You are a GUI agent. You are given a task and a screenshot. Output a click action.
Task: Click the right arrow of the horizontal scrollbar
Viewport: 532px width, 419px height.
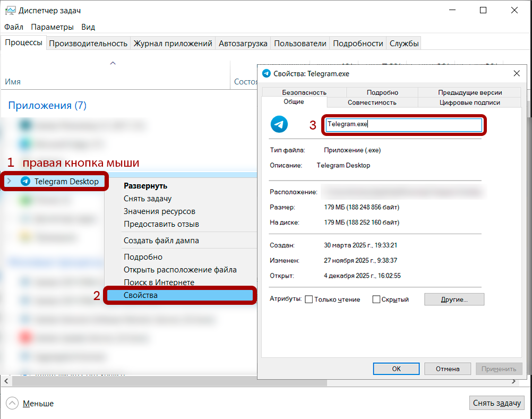pos(513,381)
